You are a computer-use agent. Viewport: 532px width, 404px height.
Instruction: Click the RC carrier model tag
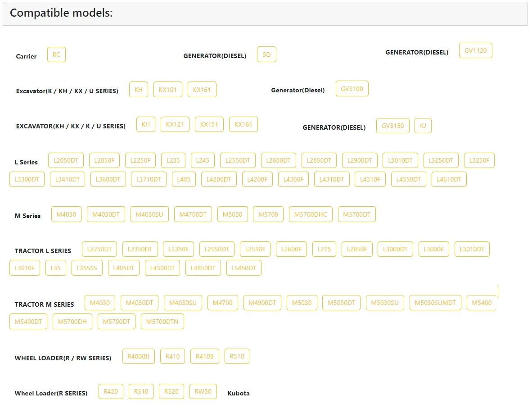(56, 54)
